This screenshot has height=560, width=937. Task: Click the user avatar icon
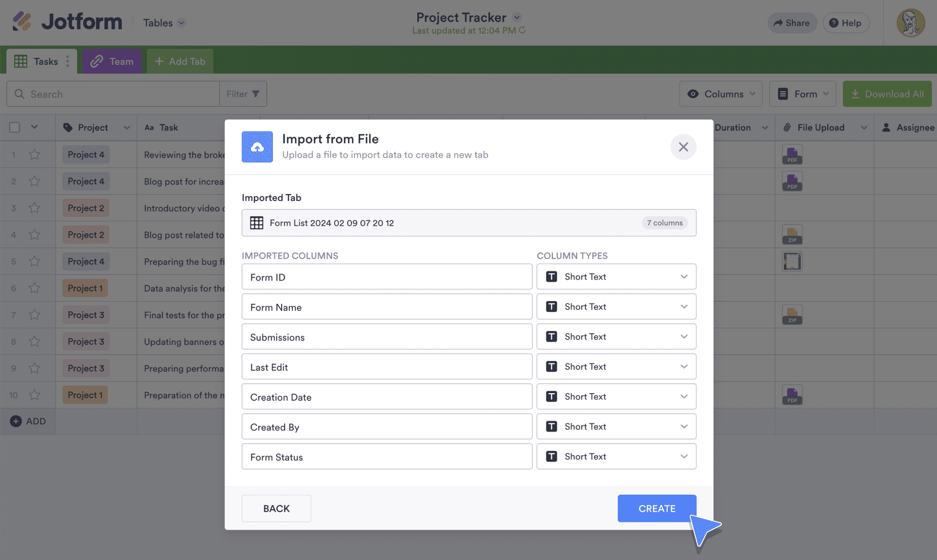click(x=910, y=22)
